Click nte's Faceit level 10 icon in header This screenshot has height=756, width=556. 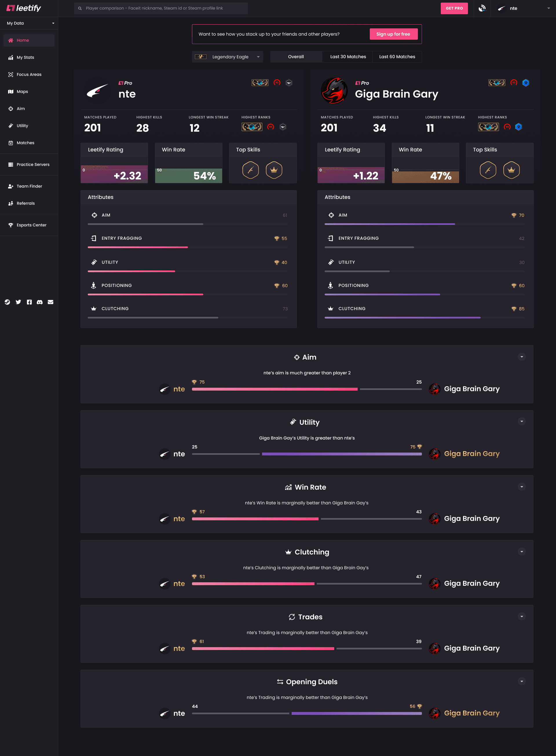[277, 83]
